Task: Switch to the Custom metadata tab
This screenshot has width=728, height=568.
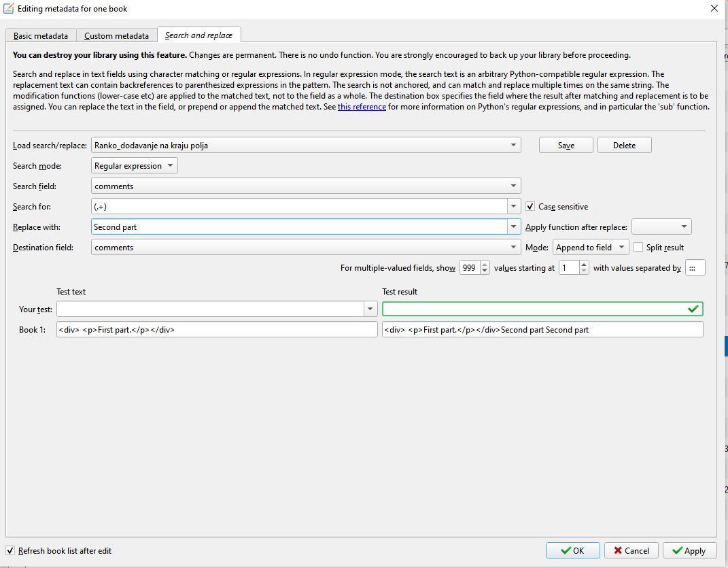Action: (x=116, y=36)
